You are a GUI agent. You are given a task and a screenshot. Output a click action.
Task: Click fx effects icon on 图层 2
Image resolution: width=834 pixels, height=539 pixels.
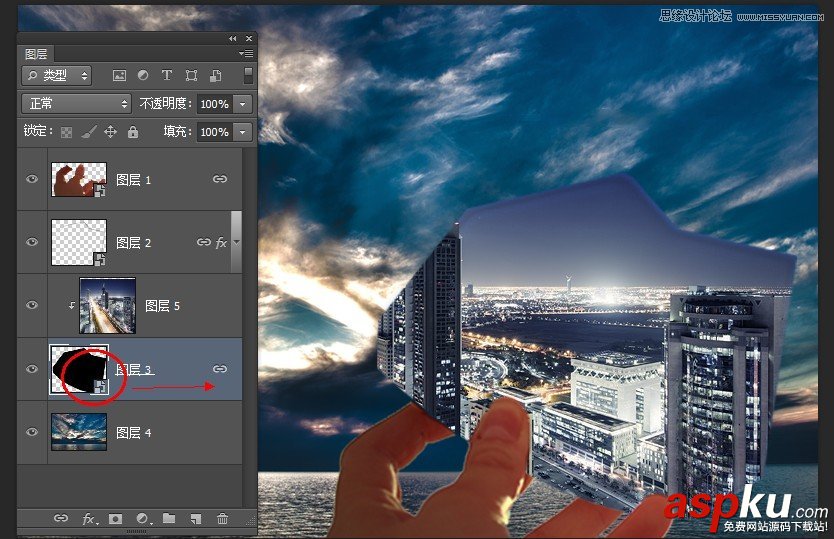point(221,243)
